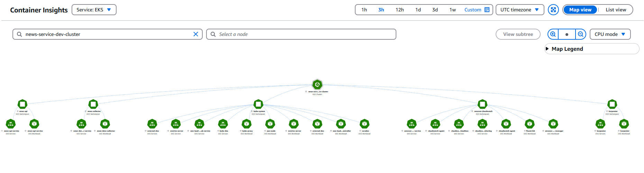The width and height of the screenshot is (644, 173).
Task: Click the cloudwatch-agent EKS Workload node
Action: tap(506, 124)
